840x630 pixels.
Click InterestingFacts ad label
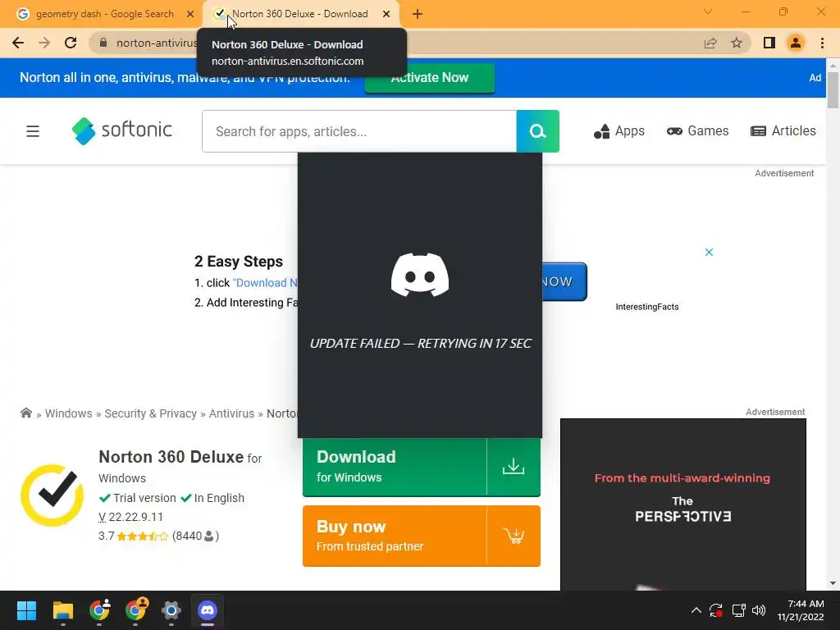[x=647, y=307]
